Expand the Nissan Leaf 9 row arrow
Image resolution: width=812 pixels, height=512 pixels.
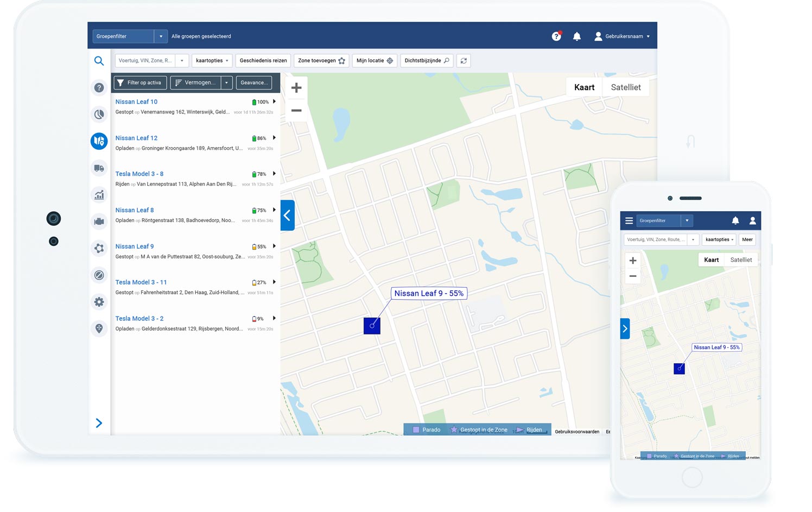click(x=274, y=246)
